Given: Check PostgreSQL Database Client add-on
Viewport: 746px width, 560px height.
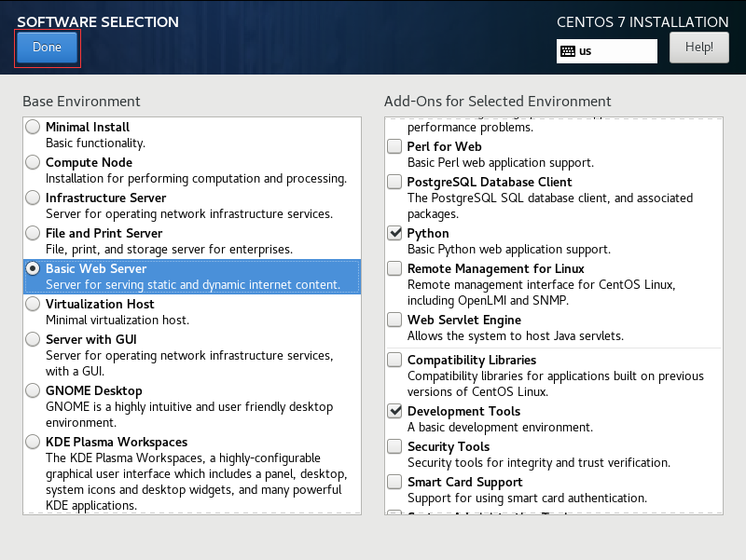Looking at the screenshot, I should [x=394, y=182].
